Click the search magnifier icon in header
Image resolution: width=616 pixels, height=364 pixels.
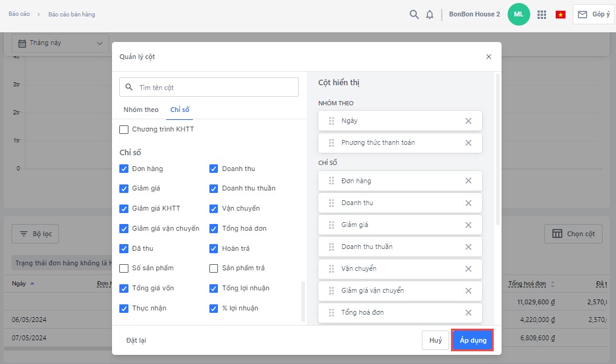(x=414, y=15)
